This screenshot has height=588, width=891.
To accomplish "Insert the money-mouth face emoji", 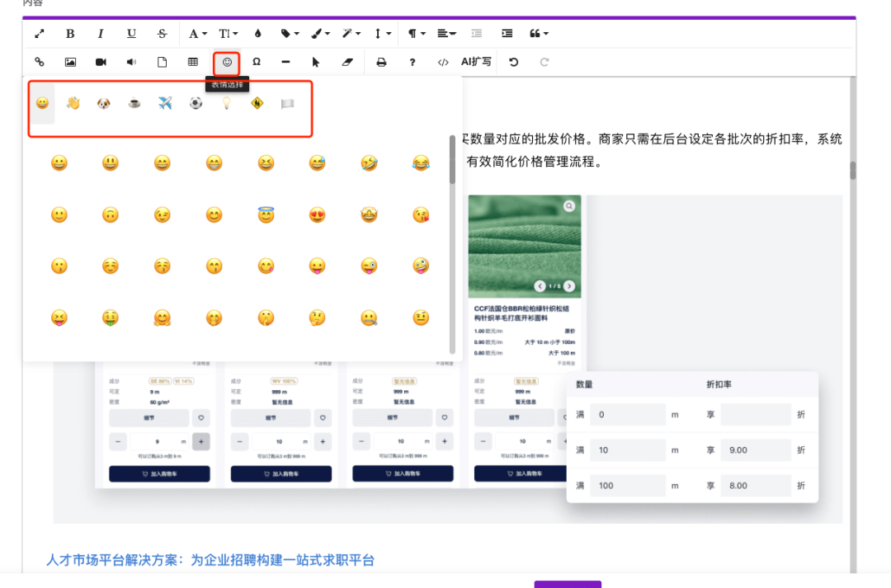I will point(111,318).
